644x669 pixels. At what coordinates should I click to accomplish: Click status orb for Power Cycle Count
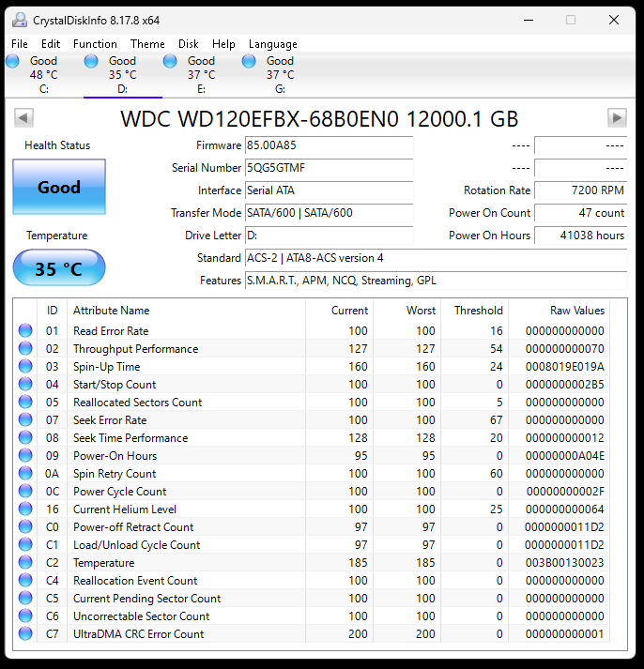25,492
